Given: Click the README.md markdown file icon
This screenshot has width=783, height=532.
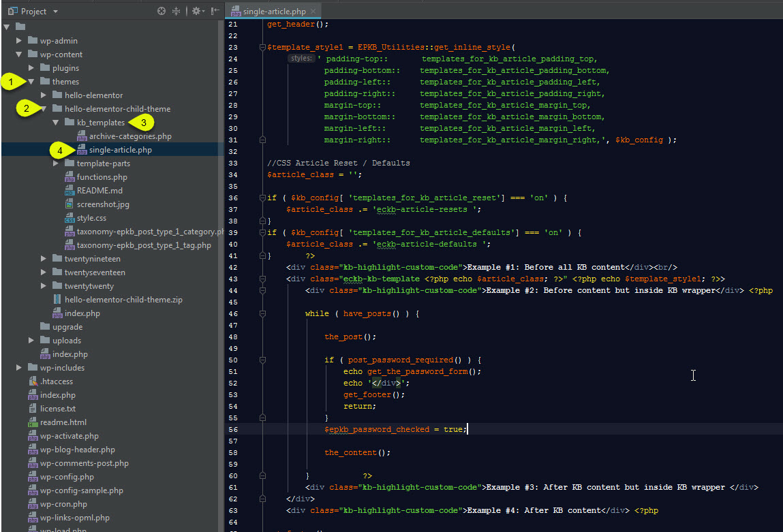Looking at the screenshot, I should click(x=70, y=191).
